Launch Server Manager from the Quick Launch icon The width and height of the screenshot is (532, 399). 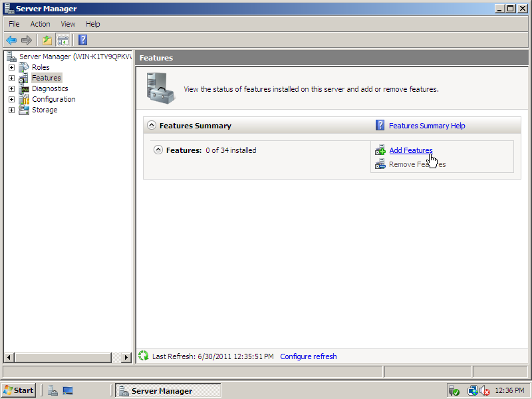coord(53,390)
